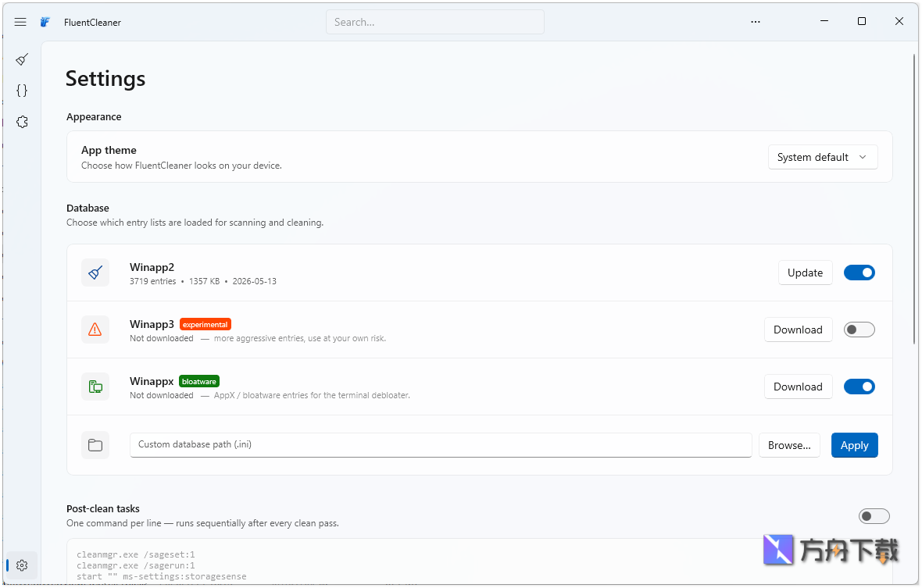Screen dimensions: 922x588
Task: Click the Winapp2 broom icon
Action: [95, 273]
